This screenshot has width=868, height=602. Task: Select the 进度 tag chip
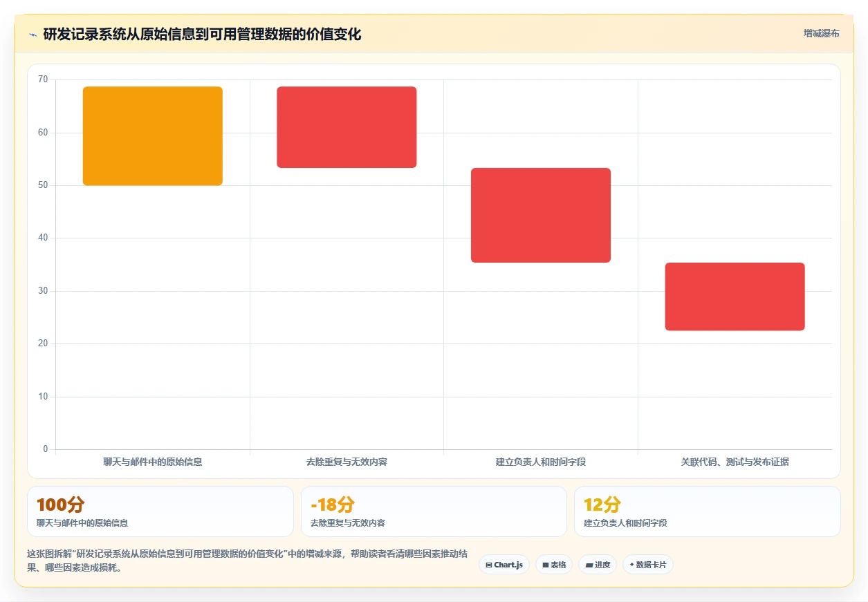pos(598,565)
